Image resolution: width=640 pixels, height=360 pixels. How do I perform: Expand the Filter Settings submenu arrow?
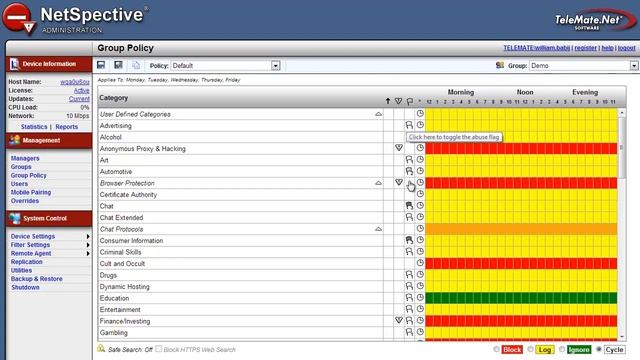pos(88,245)
